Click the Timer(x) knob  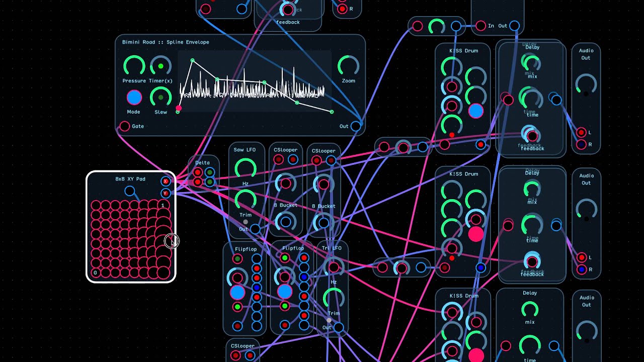(x=160, y=66)
